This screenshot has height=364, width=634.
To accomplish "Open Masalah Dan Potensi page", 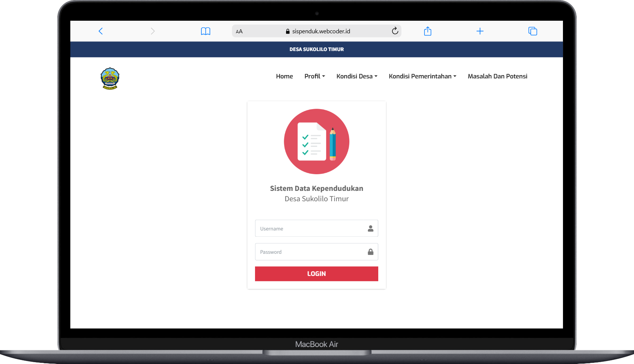I will point(497,76).
